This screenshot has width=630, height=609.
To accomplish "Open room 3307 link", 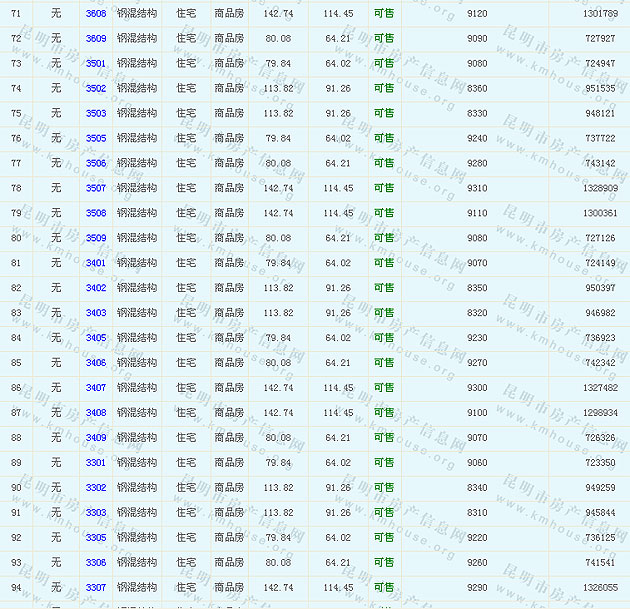I will (x=96, y=588).
